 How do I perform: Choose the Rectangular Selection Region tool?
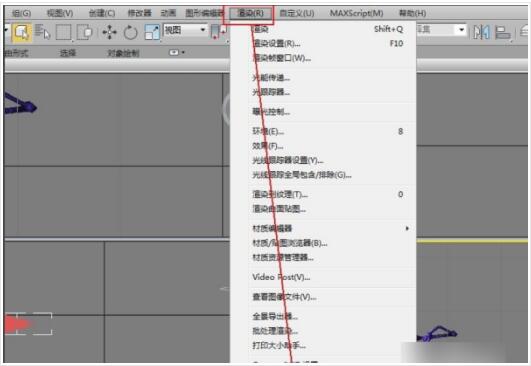[63, 33]
